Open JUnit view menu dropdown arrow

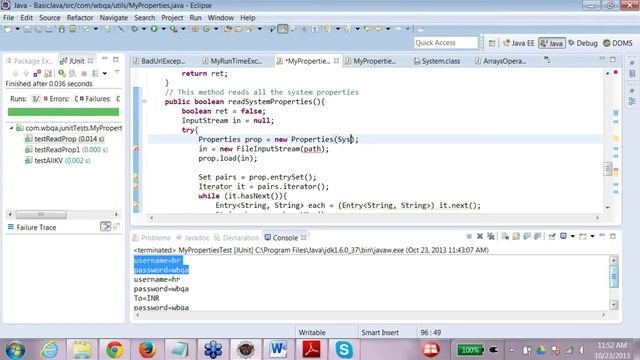[x=117, y=72]
